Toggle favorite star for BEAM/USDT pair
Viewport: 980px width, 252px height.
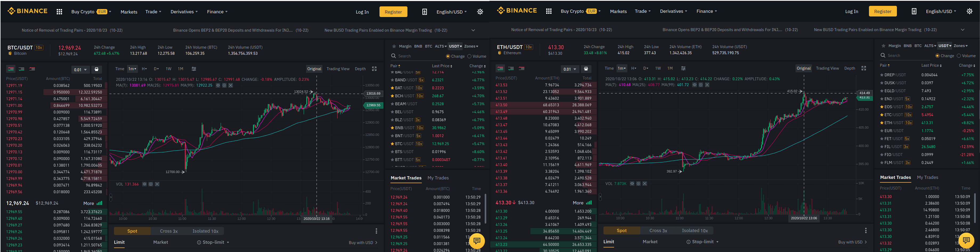pos(392,104)
